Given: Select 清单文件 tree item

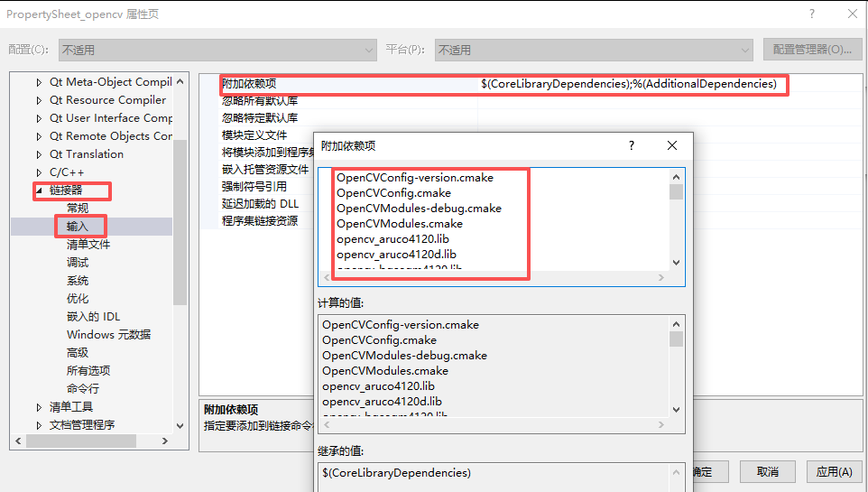Looking at the screenshot, I should tap(88, 245).
